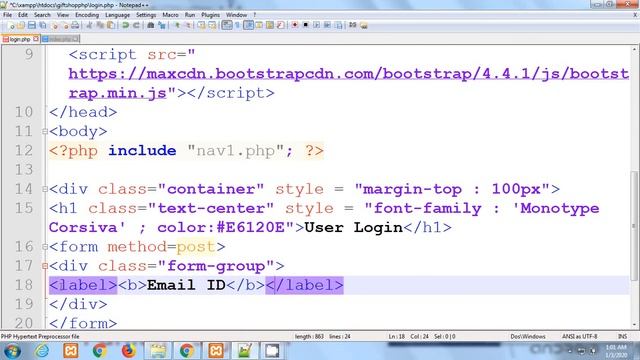This screenshot has width=640, height=360.
Task: Click the Close document toolbar icon
Action: click(x=54, y=25)
